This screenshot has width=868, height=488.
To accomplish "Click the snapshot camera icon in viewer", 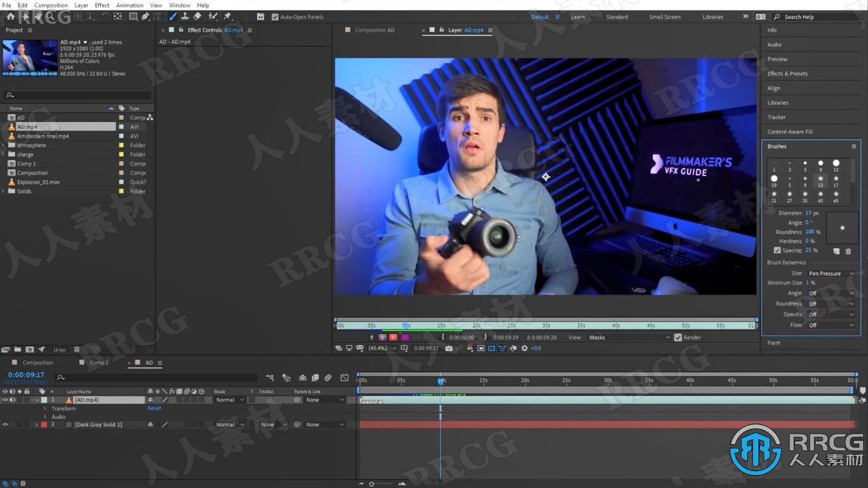I will [x=449, y=348].
